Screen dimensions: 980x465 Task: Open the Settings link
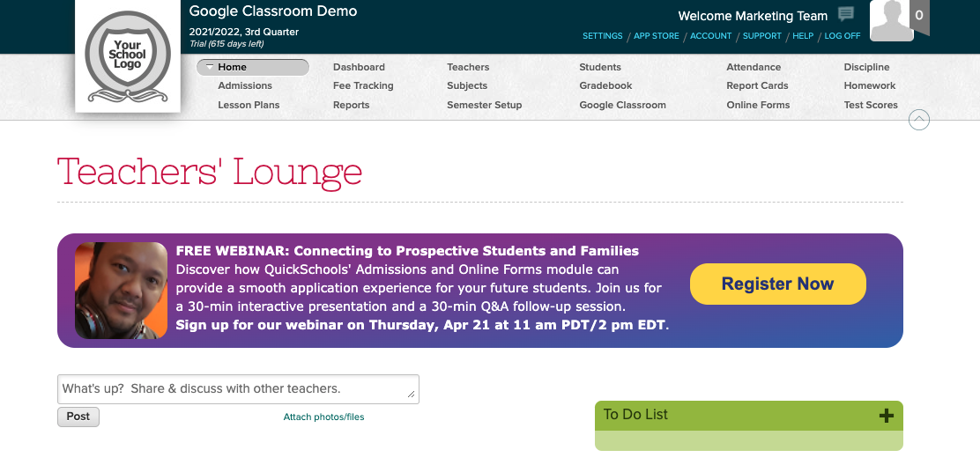(x=603, y=36)
